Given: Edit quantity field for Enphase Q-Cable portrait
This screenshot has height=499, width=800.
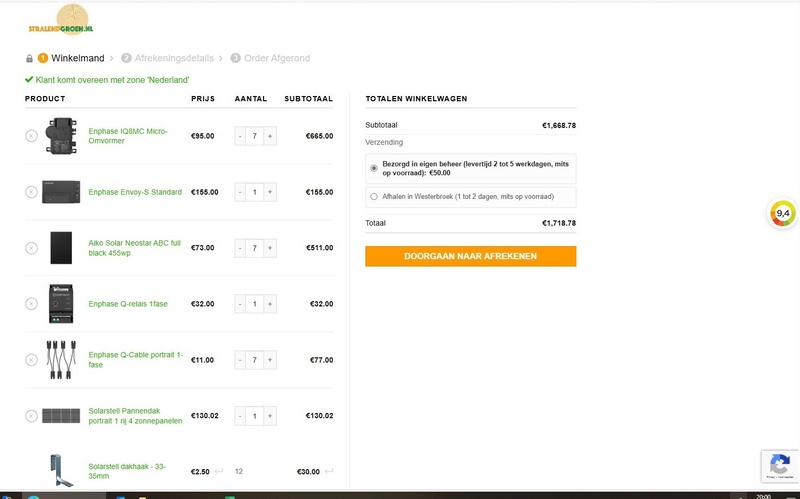Looking at the screenshot, I should pyautogui.click(x=255, y=360).
